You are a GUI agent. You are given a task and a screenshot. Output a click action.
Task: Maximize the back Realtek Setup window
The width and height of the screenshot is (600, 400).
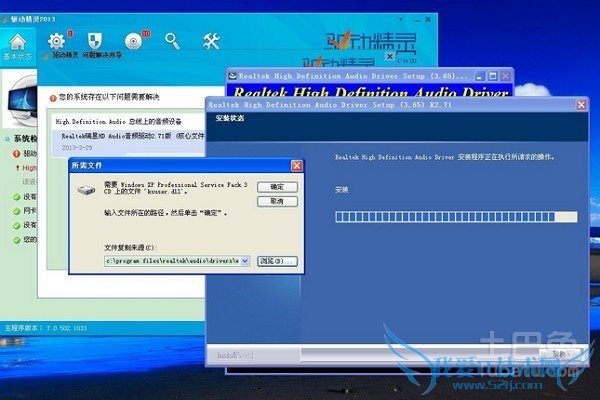pyautogui.click(x=493, y=76)
